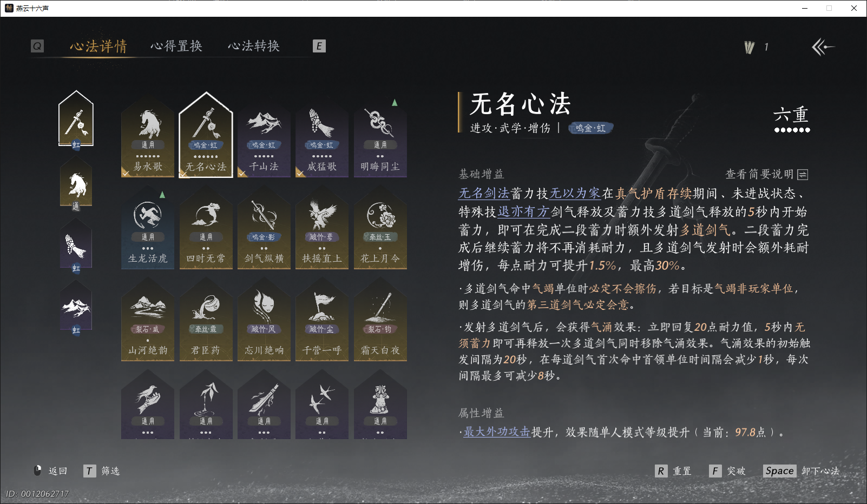Switch to the 心法详情 tab

[98, 47]
